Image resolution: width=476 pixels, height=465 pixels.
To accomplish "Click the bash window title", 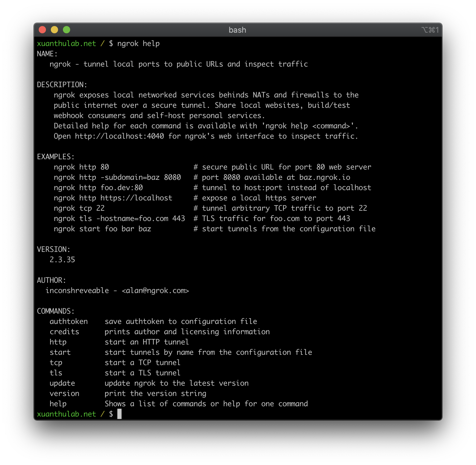I will tap(237, 30).
